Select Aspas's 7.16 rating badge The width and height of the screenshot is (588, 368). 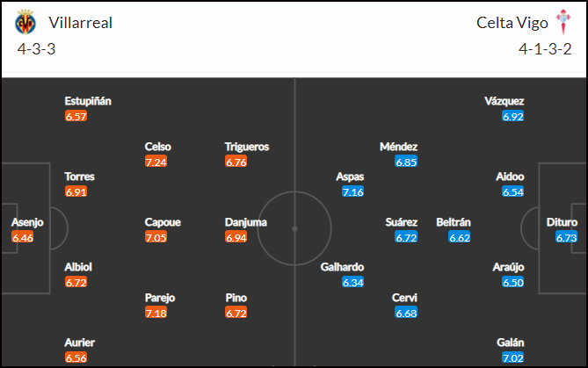click(352, 191)
